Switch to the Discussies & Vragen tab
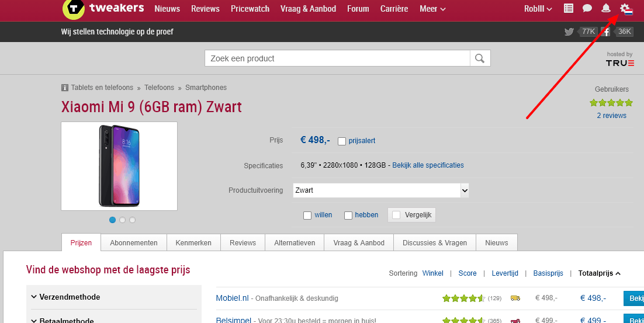The image size is (644, 323). (435, 242)
